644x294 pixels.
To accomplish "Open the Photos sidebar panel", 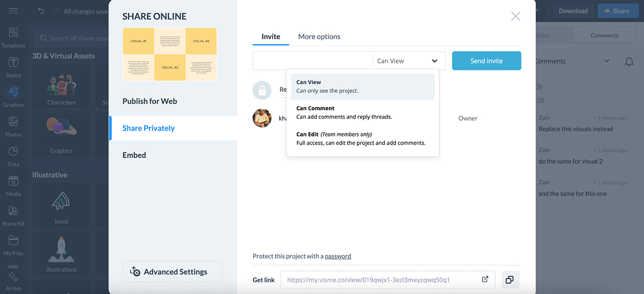I will 13,126.
